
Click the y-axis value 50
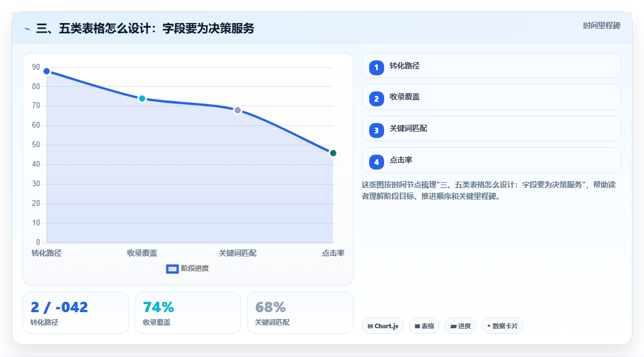click(36, 145)
